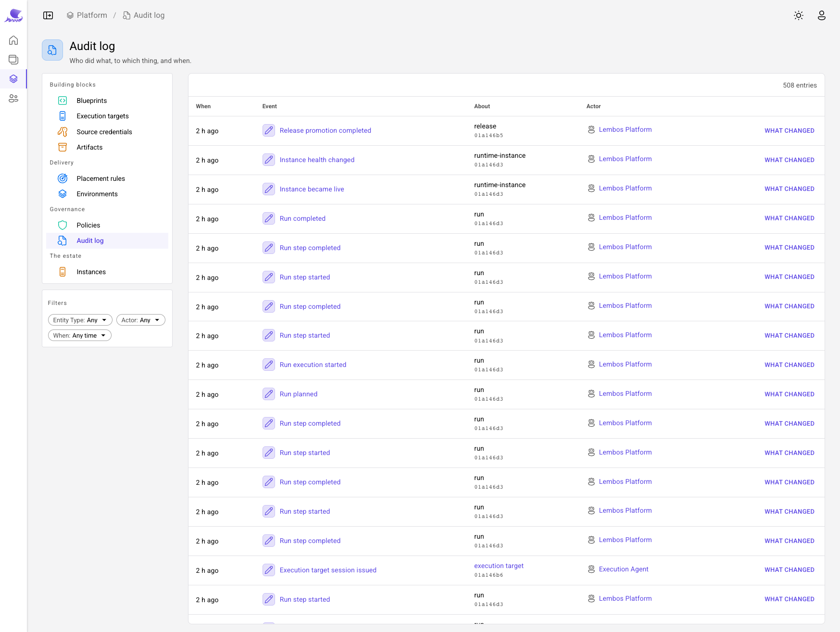
Task: Show what changed for Instance health changed
Action: (x=790, y=160)
